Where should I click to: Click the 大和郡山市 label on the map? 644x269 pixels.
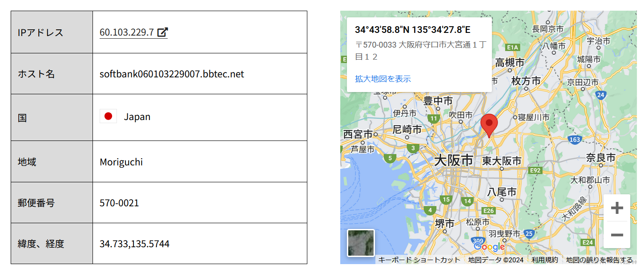pyautogui.click(x=590, y=180)
